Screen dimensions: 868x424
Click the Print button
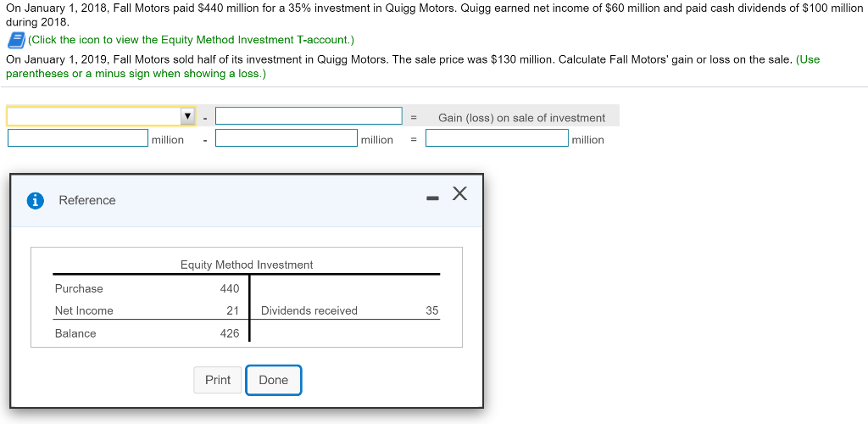pos(218,380)
